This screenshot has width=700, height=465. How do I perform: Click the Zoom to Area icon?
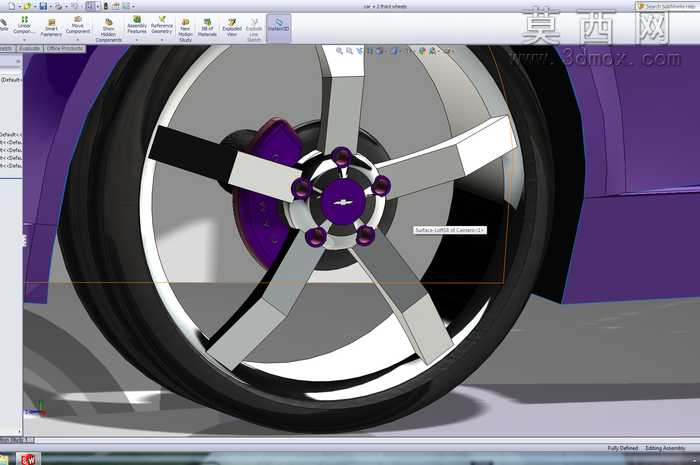350,51
